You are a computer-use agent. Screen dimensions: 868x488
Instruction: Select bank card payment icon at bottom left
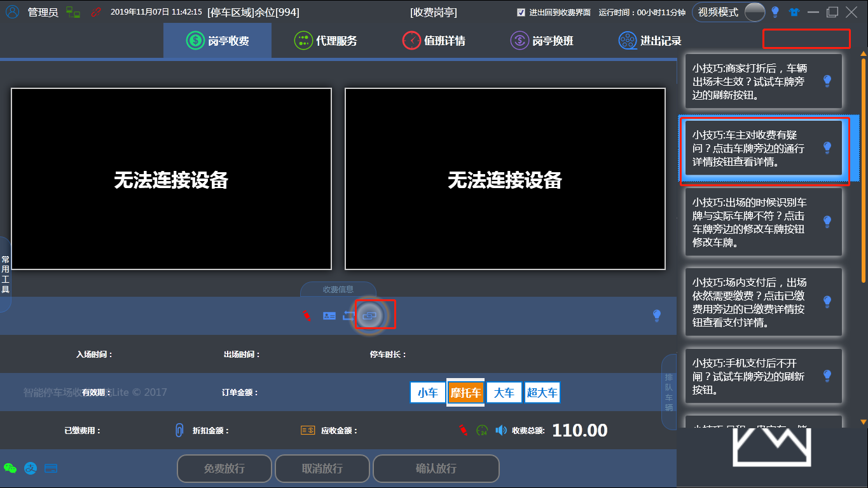point(51,468)
